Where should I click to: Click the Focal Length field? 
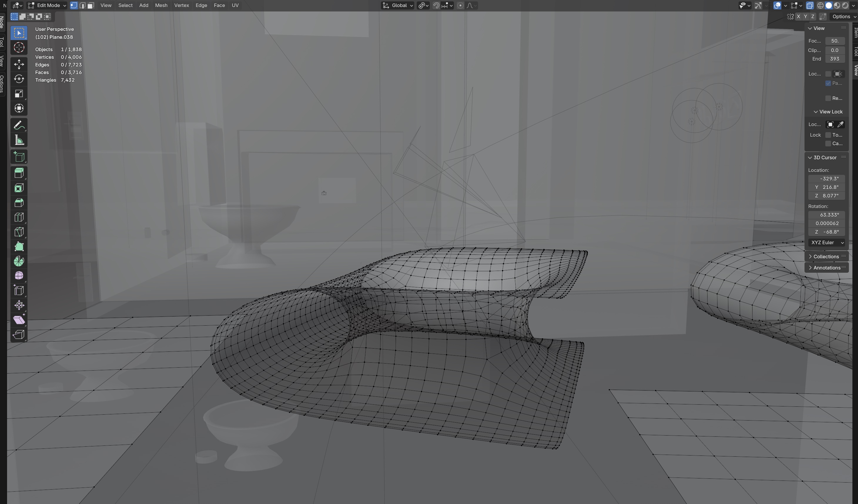click(835, 41)
